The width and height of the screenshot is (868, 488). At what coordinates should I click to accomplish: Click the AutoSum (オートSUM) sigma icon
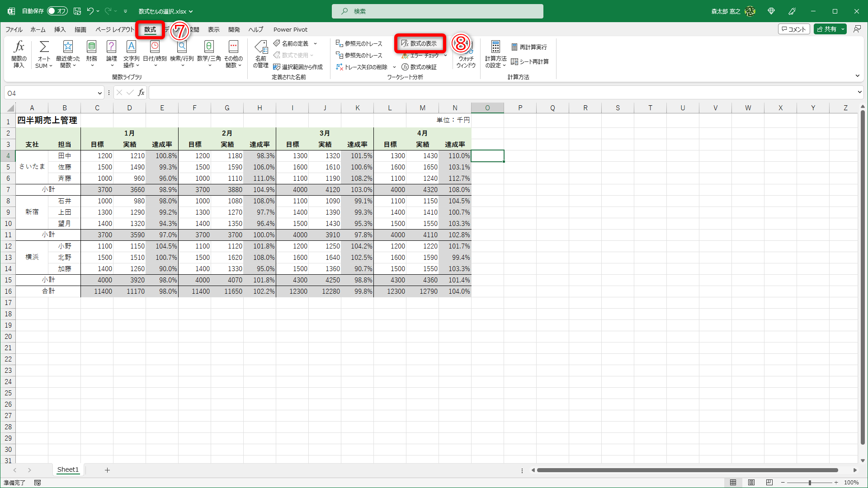pyautogui.click(x=44, y=47)
